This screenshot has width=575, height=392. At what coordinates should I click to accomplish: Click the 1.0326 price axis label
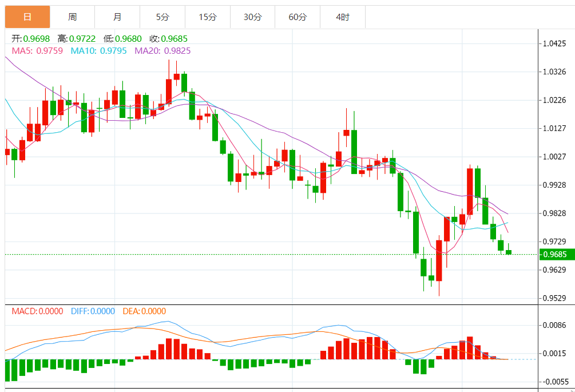(x=554, y=72)
